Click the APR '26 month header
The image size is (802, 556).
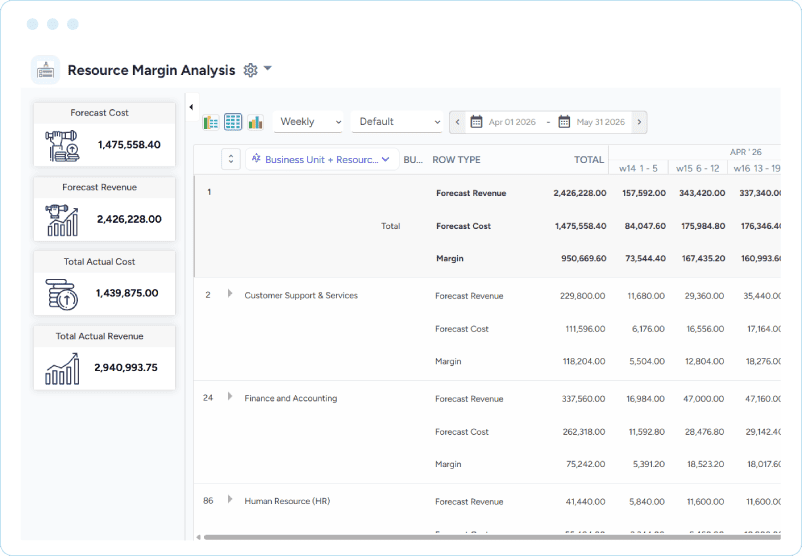coord(745,152)
